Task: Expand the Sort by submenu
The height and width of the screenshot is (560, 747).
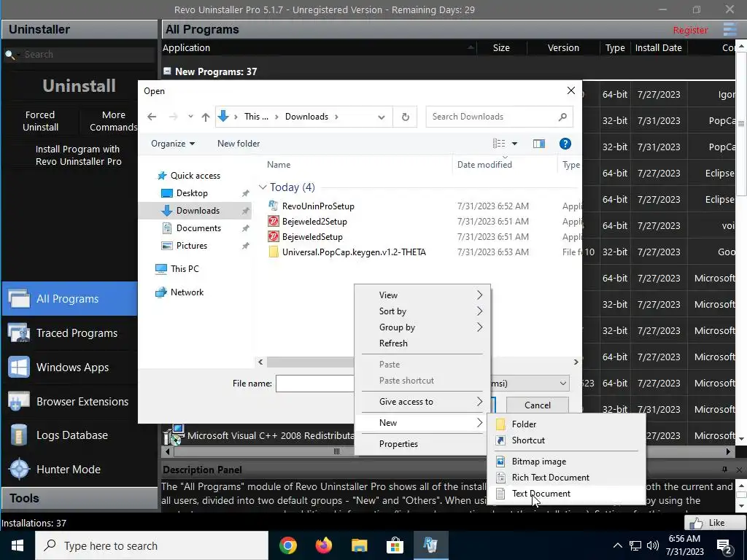Action: (x=422, y=311)
